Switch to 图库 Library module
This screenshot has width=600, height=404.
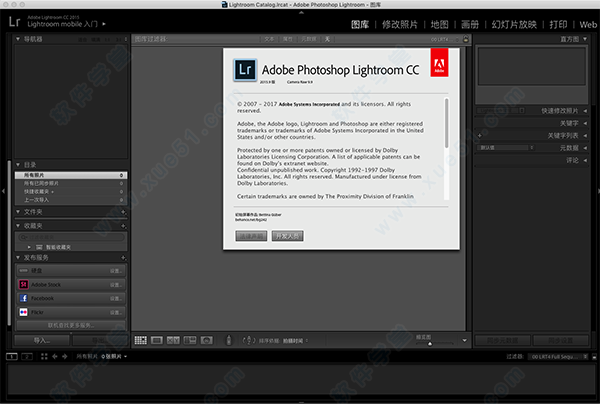click(360, 24)
